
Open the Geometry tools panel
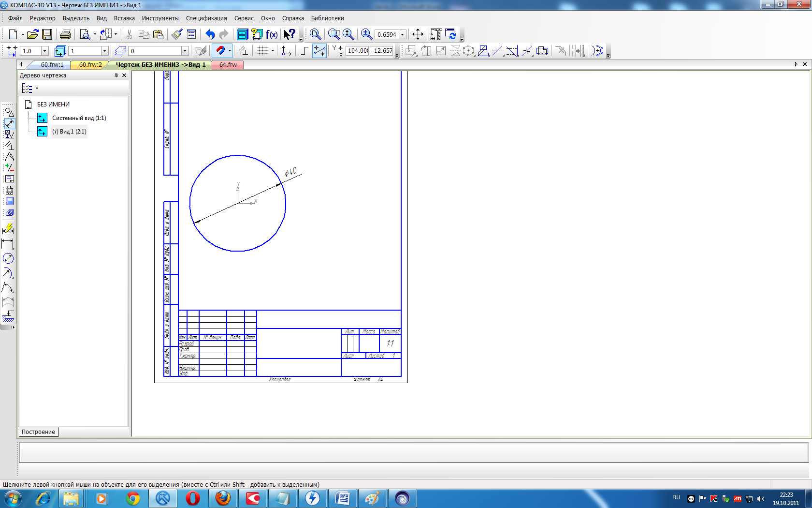click(9, 112)
